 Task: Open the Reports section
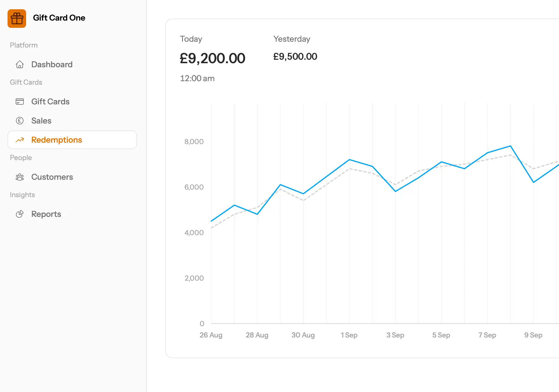[46, 214]
